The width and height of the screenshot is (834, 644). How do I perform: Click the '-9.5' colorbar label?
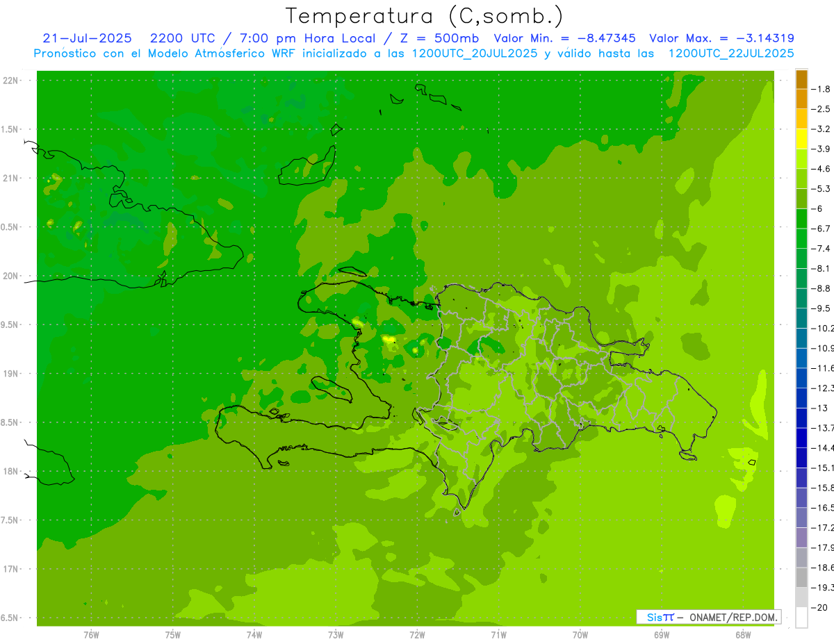pos(821,308)
